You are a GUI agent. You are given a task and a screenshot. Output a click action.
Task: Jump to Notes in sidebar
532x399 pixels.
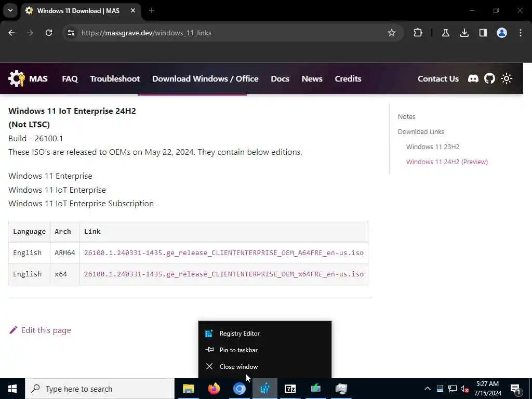tap(406, 117)
